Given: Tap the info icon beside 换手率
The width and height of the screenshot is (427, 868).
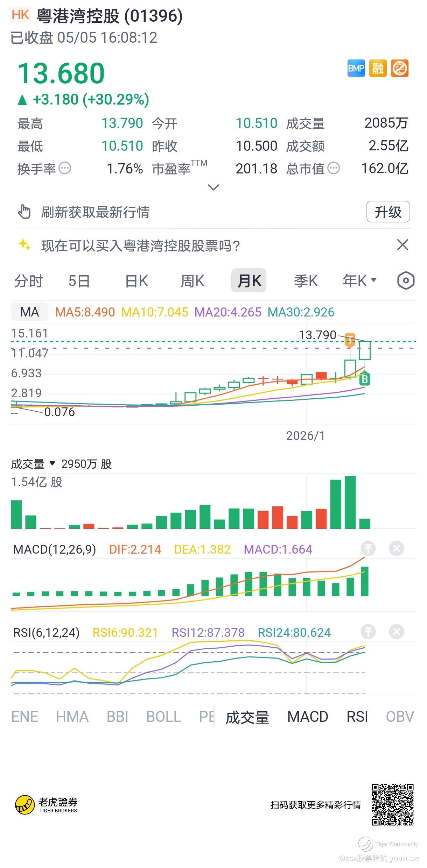Looking at the screenshot, I should click(x=65, y=168).
